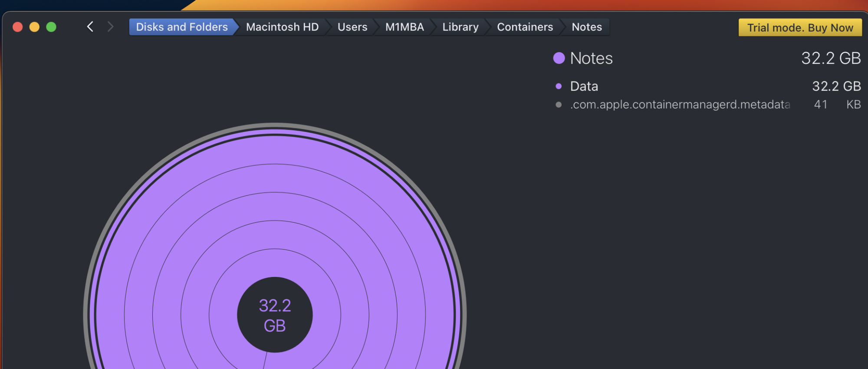The width and height of the screenshot is (868, 369).
Task: Click the 41 KB size value
Action: tap(837, 105)
